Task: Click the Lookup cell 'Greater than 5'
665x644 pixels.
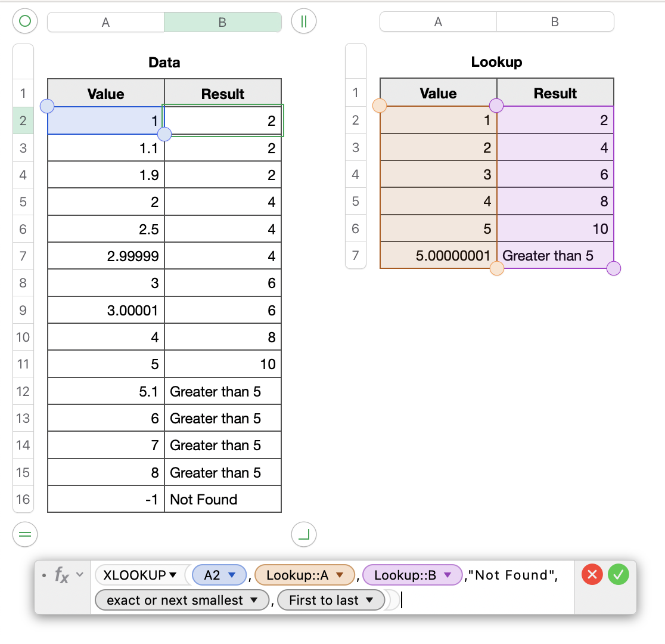Action: click(555, 255)
